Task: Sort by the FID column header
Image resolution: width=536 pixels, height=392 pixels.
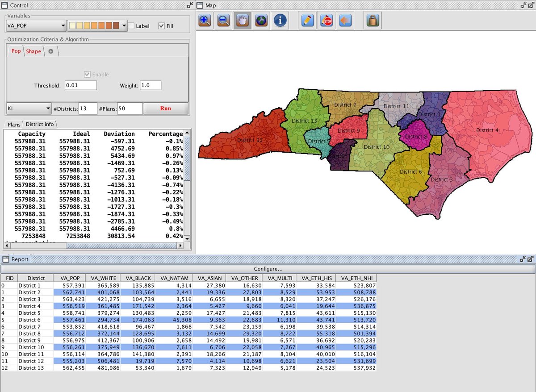Action: (9, 278)
